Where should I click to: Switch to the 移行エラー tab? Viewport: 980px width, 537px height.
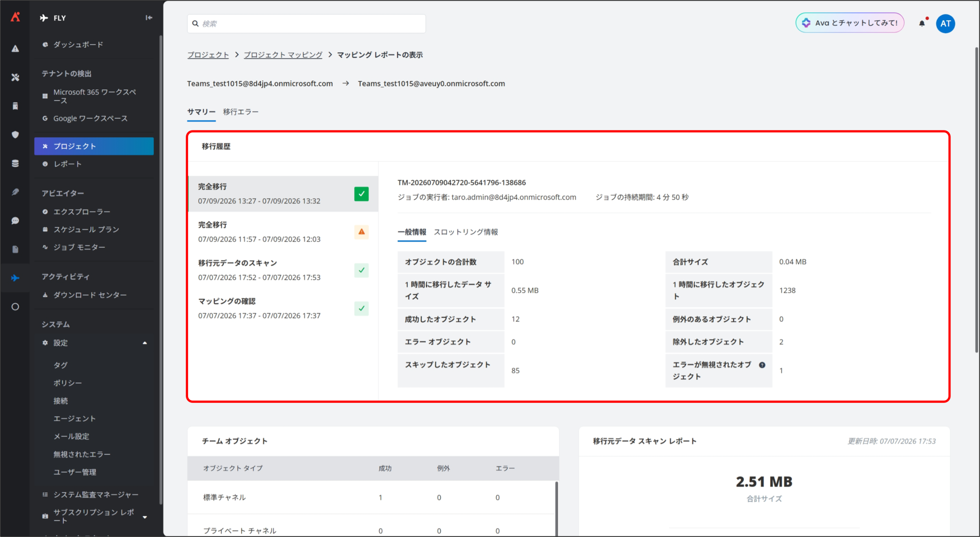pos(240,112)
